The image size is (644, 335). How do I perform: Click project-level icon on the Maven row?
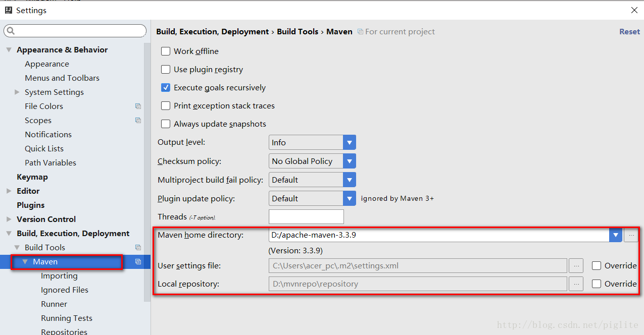point(138,261)
